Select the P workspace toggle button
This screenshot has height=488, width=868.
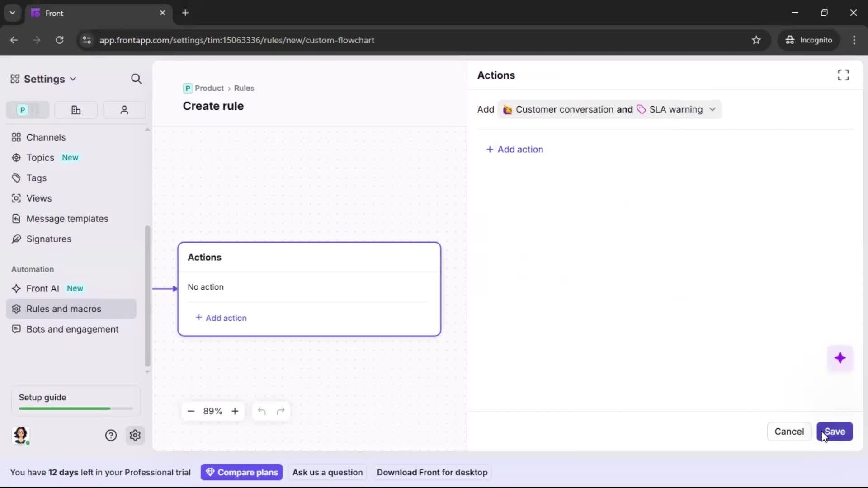pos(27,110)
